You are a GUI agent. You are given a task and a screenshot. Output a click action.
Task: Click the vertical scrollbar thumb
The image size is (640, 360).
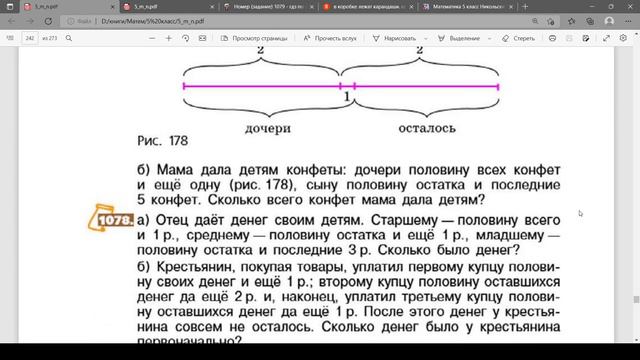coord(636,300)
